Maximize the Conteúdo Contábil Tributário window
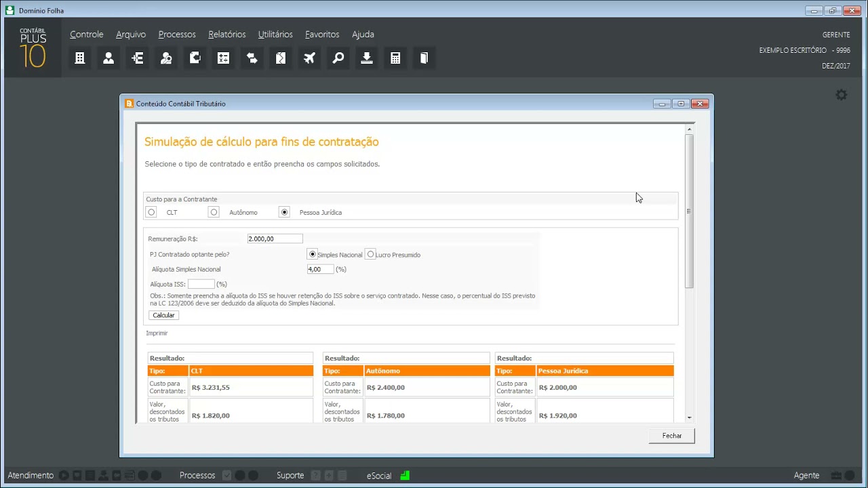The image size is (868, 488). click(682, 104)
